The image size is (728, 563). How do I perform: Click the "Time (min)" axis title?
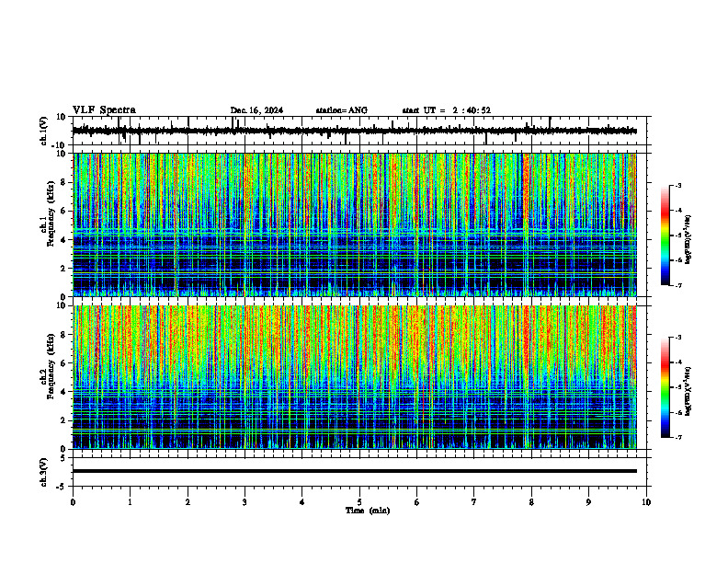368,511
